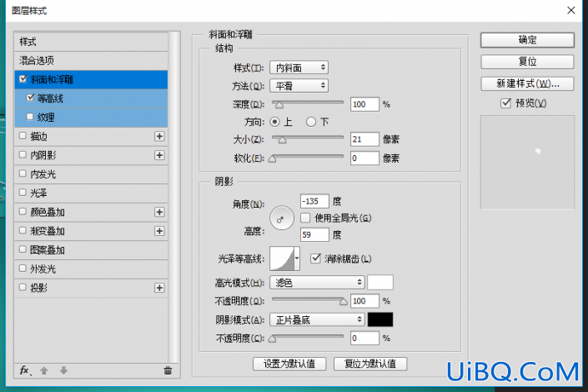
Task: Click the white highlight color swatch
Action: pyautogui.click(x=380, y=283)
